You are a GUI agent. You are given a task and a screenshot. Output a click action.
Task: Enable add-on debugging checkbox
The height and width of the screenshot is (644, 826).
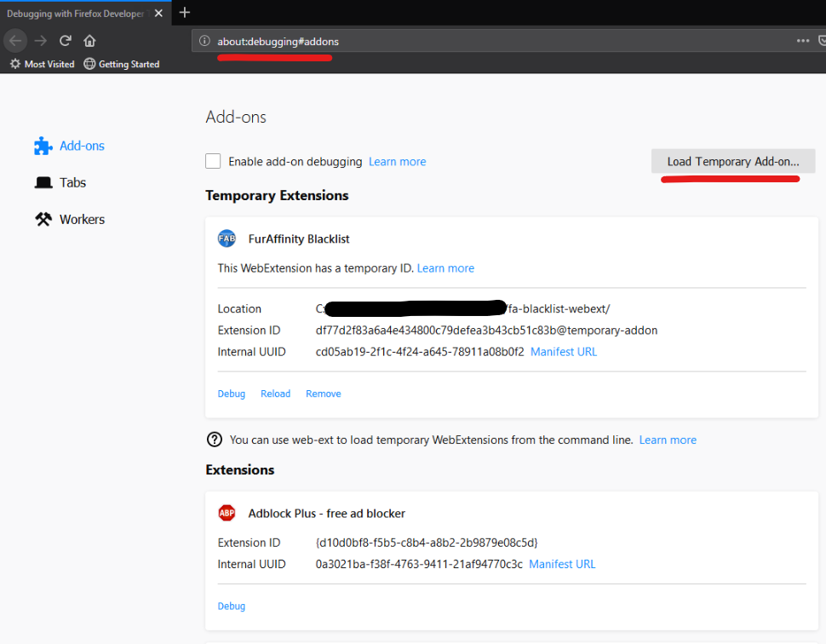tap(213, 161)
